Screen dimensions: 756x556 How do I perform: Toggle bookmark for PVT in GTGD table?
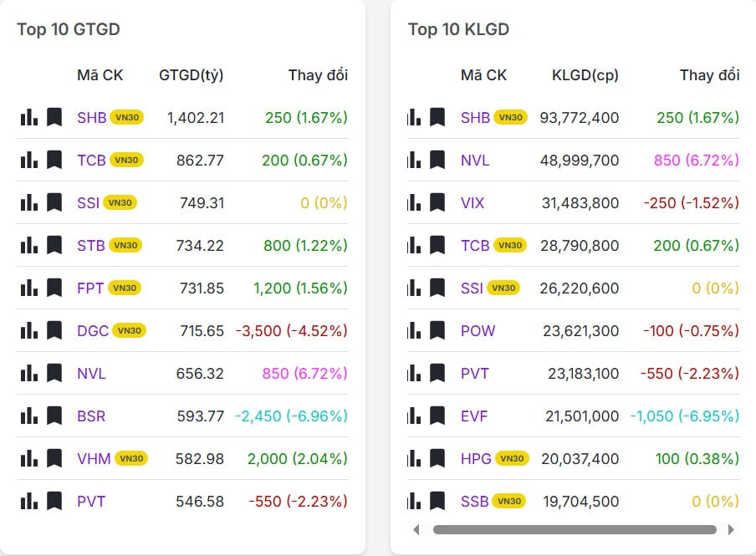(54, 501)
